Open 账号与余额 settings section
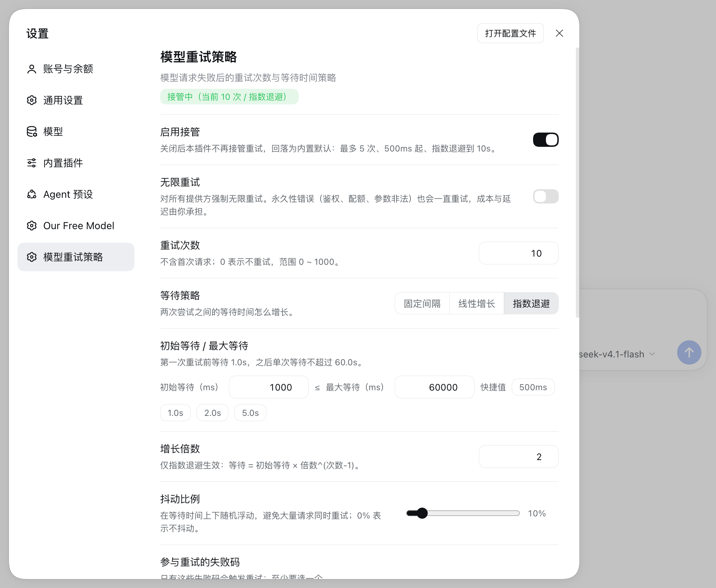The width and height of the screenshot is (716, 588). 76,69
